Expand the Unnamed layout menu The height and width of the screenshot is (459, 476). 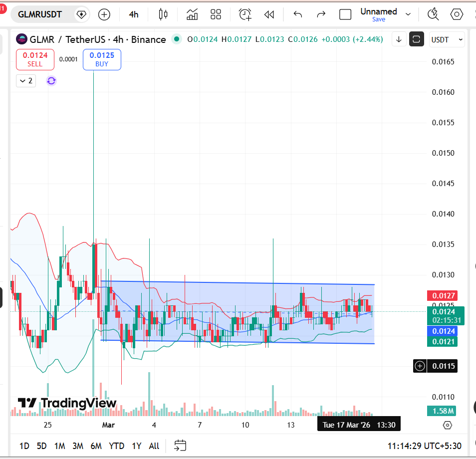click(x=408, y=14)
